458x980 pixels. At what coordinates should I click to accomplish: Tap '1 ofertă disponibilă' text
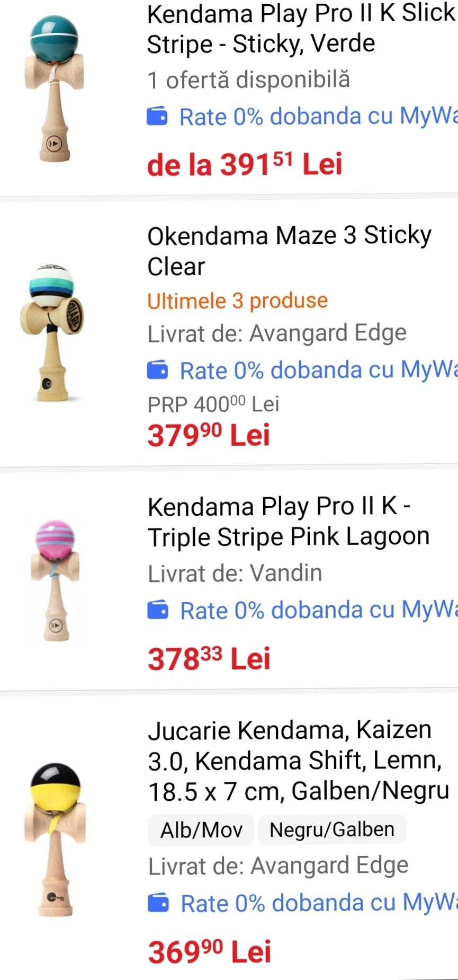(x=248, y=80)
